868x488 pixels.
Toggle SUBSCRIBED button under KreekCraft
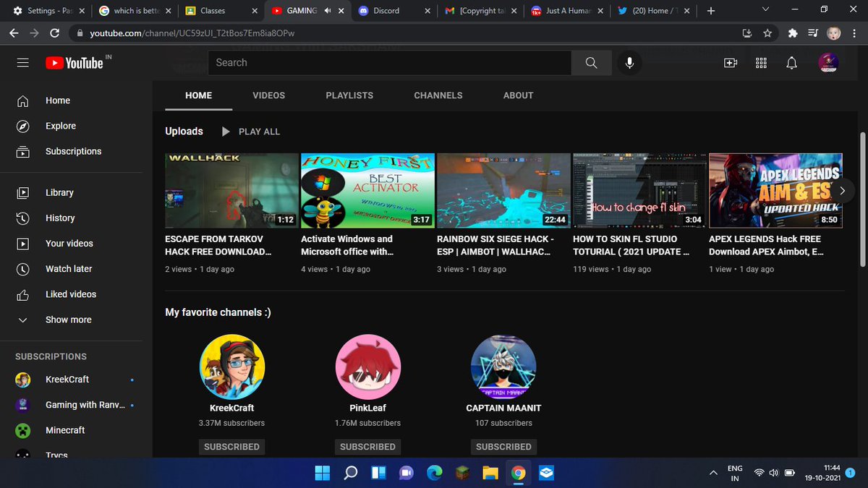tap(231, 447)
